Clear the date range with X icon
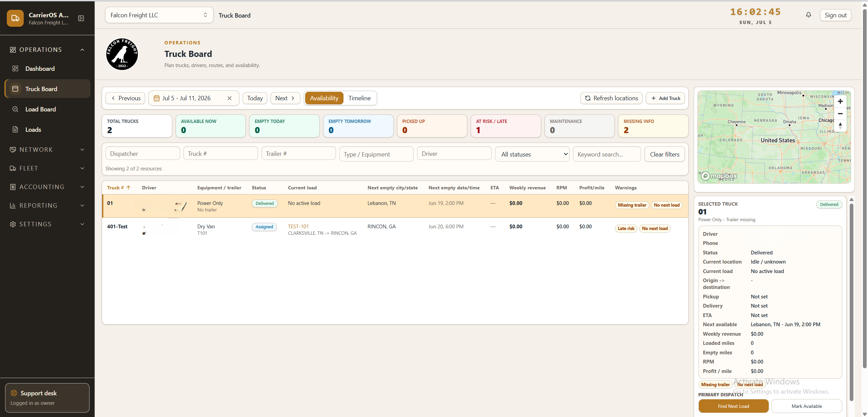The image size is (868, 417). point(230,98)
